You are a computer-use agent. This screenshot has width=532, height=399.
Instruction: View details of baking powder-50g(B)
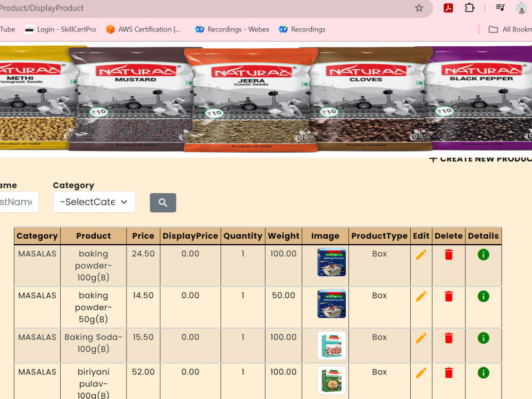pyautogui.click(x=483, y=296)
